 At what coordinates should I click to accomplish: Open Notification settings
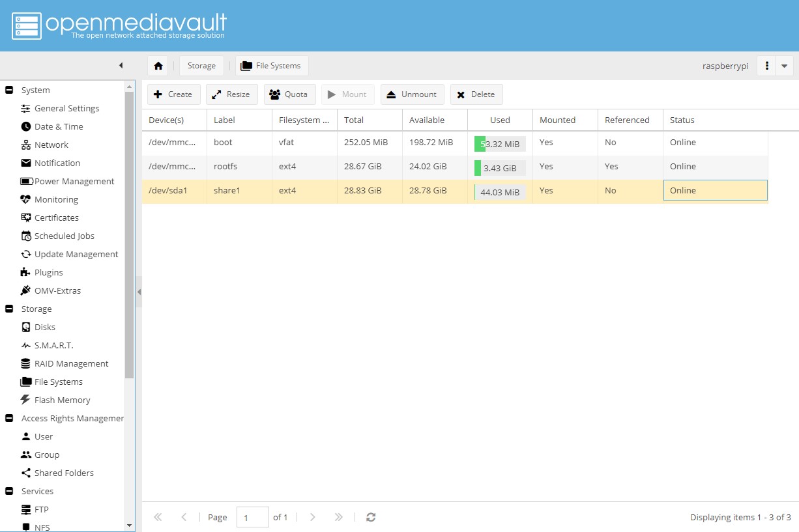coord(57,163)
